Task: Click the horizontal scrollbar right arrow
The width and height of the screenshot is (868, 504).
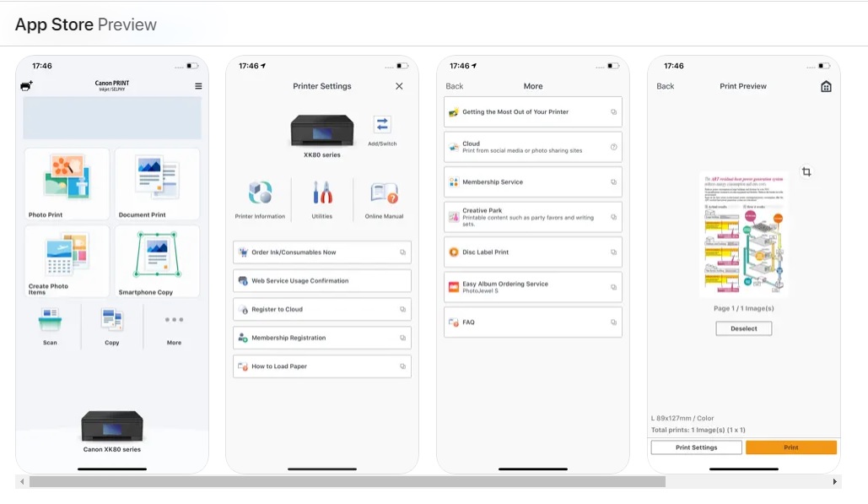Action: 835,481
